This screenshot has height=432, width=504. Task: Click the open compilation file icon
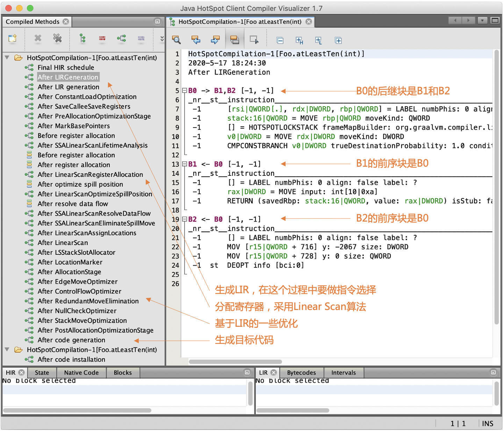(13, 38)
